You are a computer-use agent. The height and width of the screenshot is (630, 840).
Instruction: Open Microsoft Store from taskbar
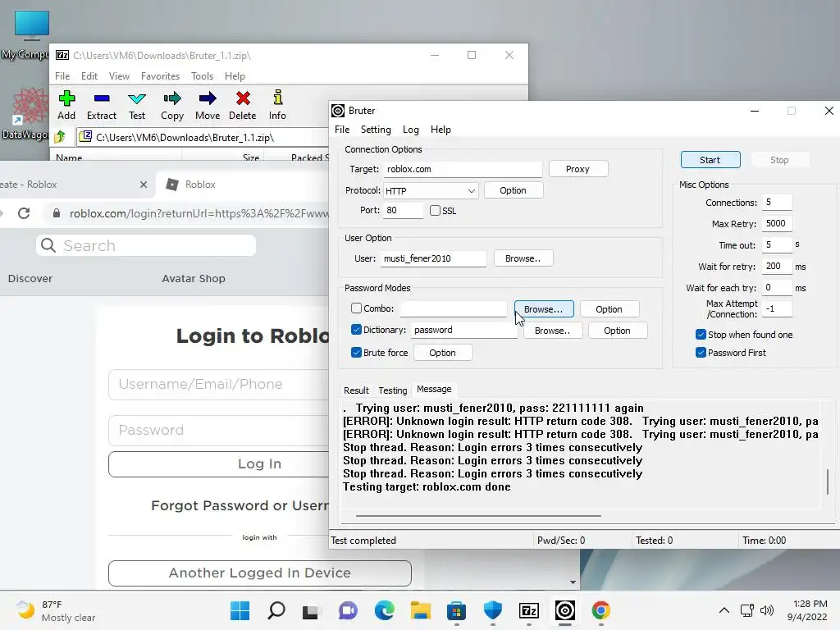click(456, 610)
